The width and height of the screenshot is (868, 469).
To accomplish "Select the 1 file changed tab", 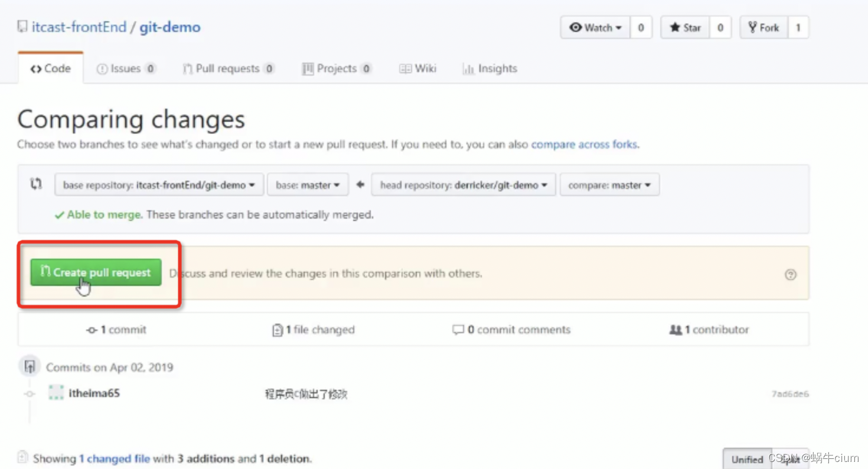I will click(x=313, y=330).
